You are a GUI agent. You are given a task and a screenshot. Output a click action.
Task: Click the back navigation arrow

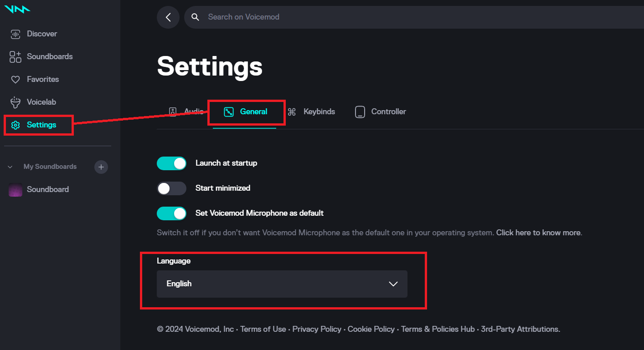(x=168, y=17)
